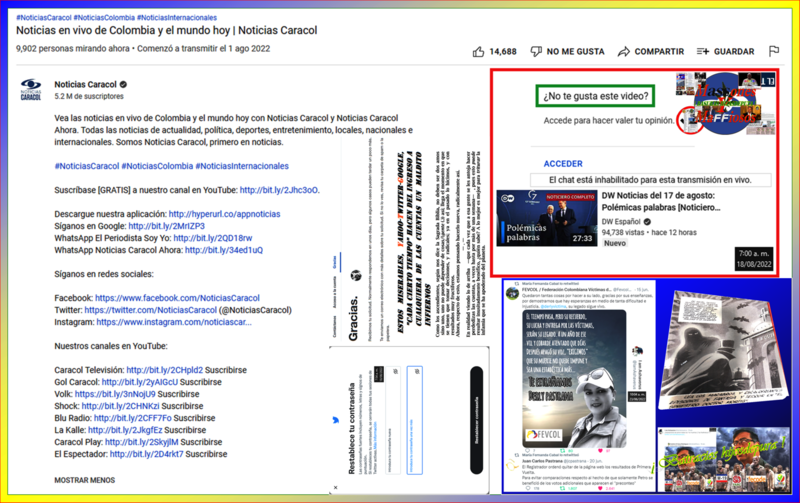Image resolution: width=800 pixels, height=503 pixels.
Task: Open the #NoticiasColombia hashtag above the video title
Action: (104, 17)
